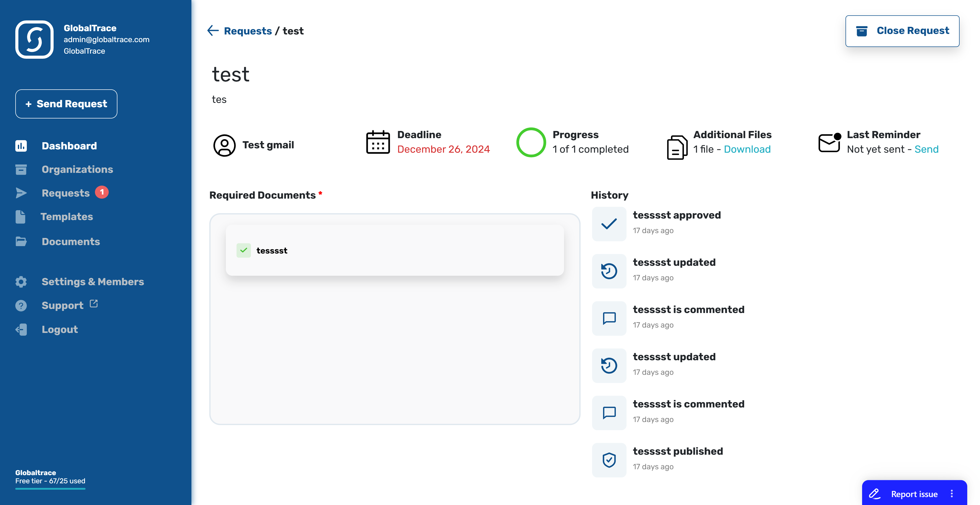Screen dimensions: 980x505
Task: Click the second tesssst updated history icon
Action: [609, 365]
